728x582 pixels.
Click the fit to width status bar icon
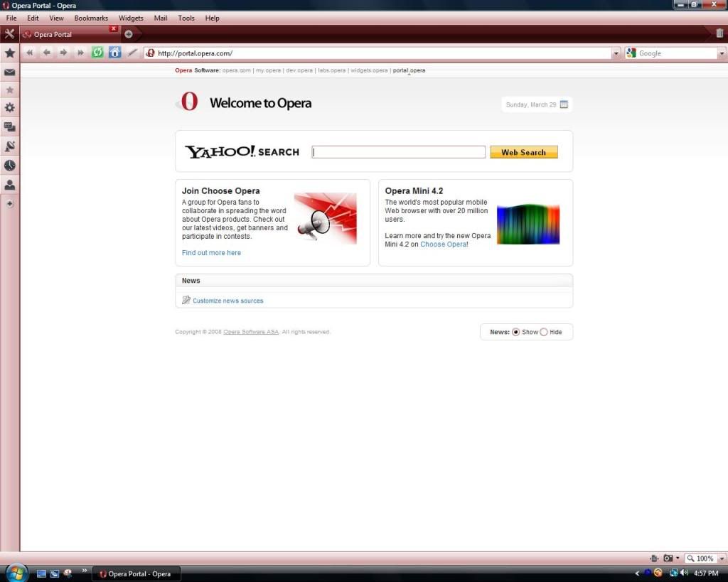654,558
